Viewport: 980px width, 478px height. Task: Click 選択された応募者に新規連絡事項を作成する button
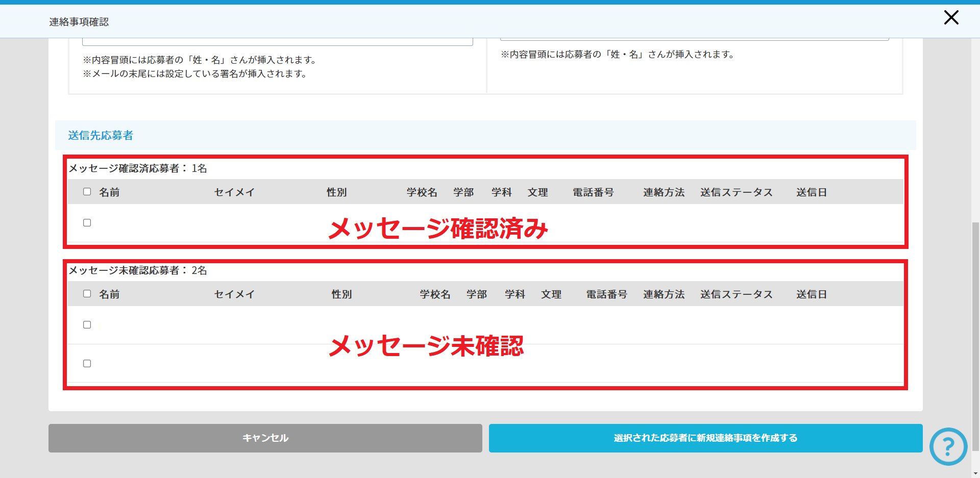pyautogui.click(x=705, y=438)
